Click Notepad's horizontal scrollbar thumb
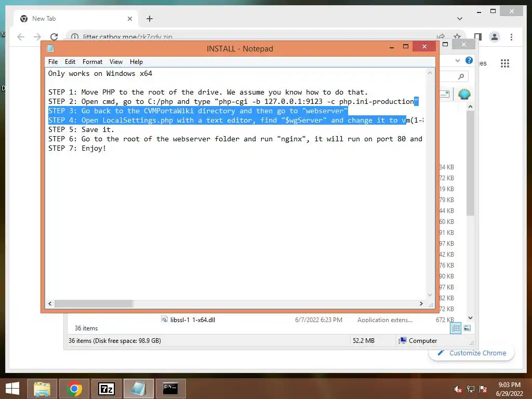This screenshot has height=399, width=532. (x=94, y=303)
